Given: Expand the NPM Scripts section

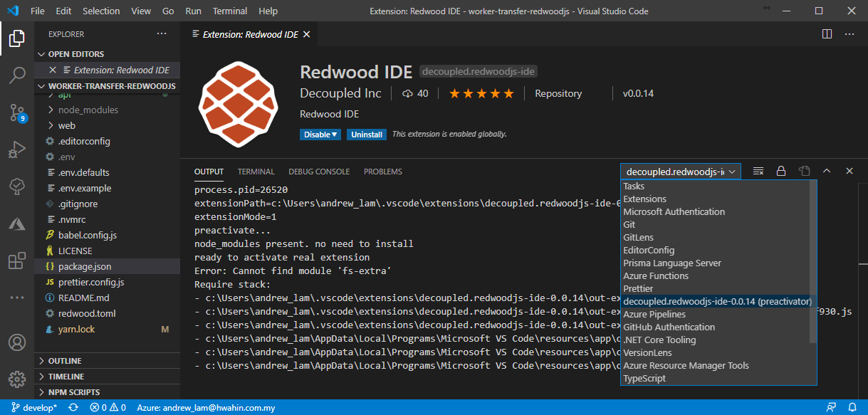Looking at the screenshot, I should pos(107,392).
